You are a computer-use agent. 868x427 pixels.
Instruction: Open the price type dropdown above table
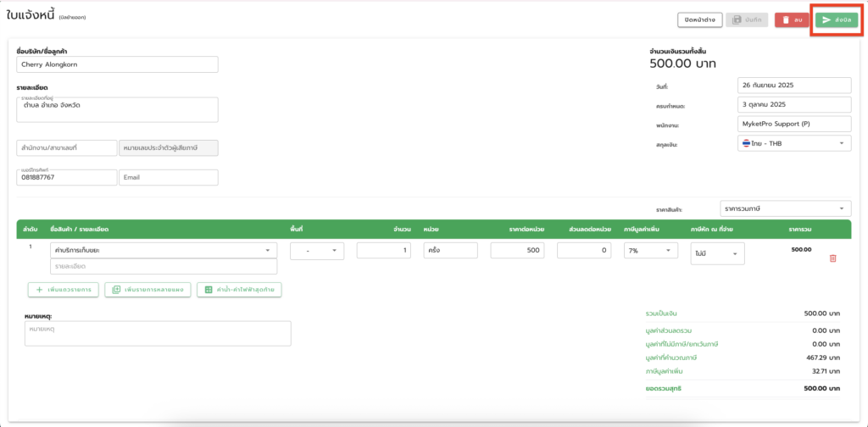[785, 208]
